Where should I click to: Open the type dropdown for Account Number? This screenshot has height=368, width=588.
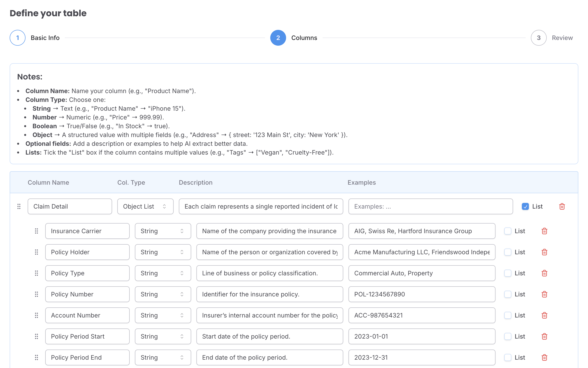pos(163,316)
